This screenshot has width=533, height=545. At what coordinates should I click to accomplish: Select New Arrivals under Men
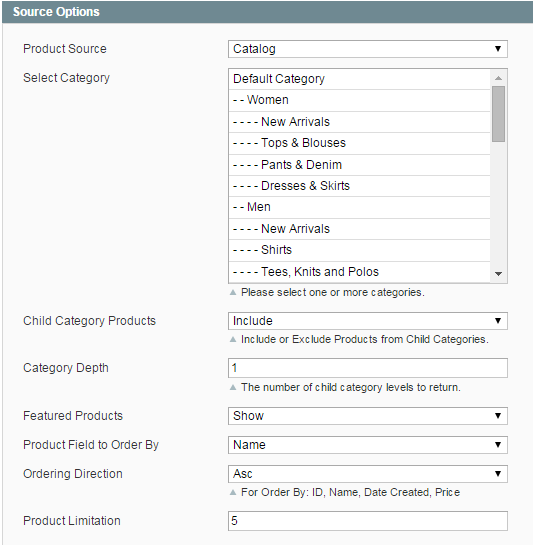(359, 229)
